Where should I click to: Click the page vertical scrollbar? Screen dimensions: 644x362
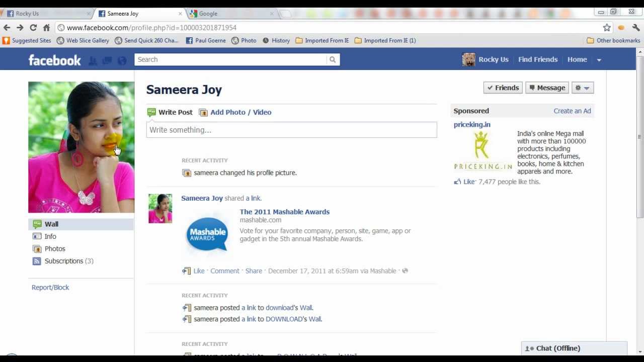[640, 136]
